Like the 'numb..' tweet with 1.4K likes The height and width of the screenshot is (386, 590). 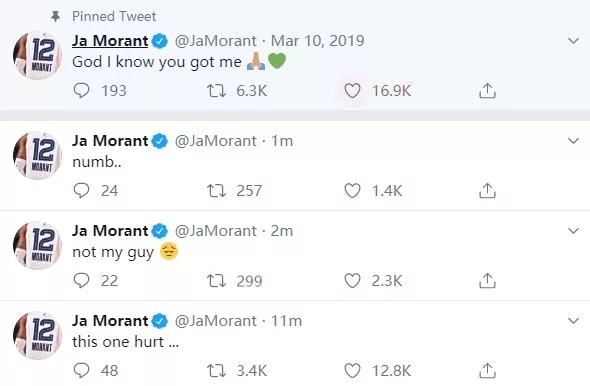(x=352, y=190)
